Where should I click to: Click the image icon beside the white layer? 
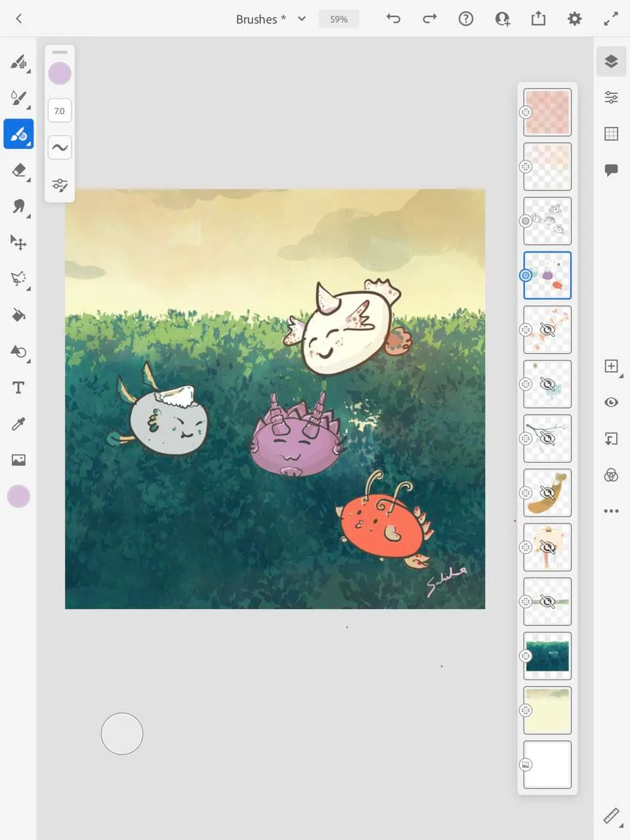coord(526,765)
